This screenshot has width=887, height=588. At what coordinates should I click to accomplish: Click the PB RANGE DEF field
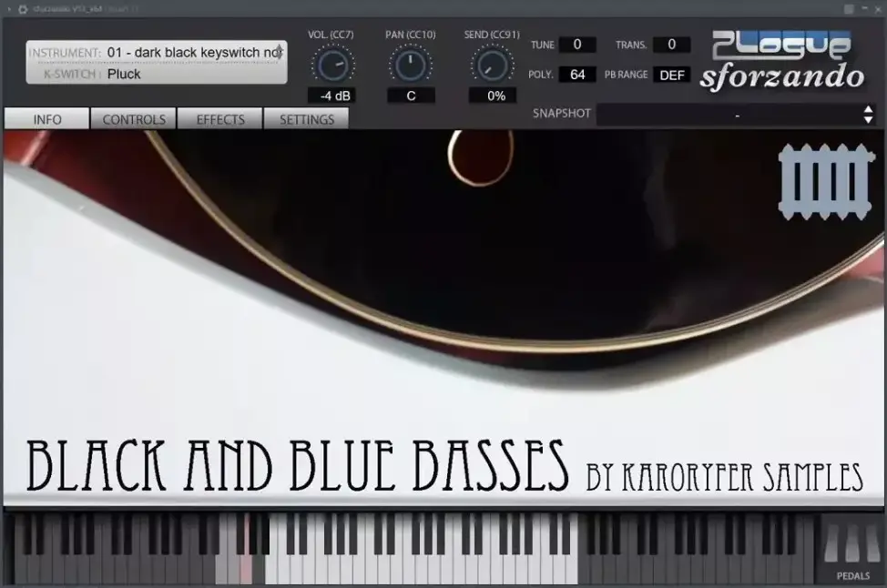tap(671, 75)
